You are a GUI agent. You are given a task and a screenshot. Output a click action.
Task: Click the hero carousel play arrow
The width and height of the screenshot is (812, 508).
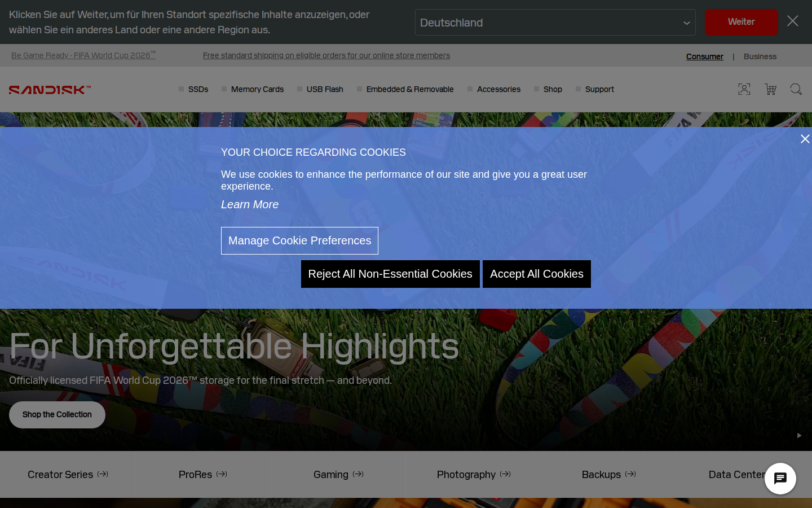point(799,435)
